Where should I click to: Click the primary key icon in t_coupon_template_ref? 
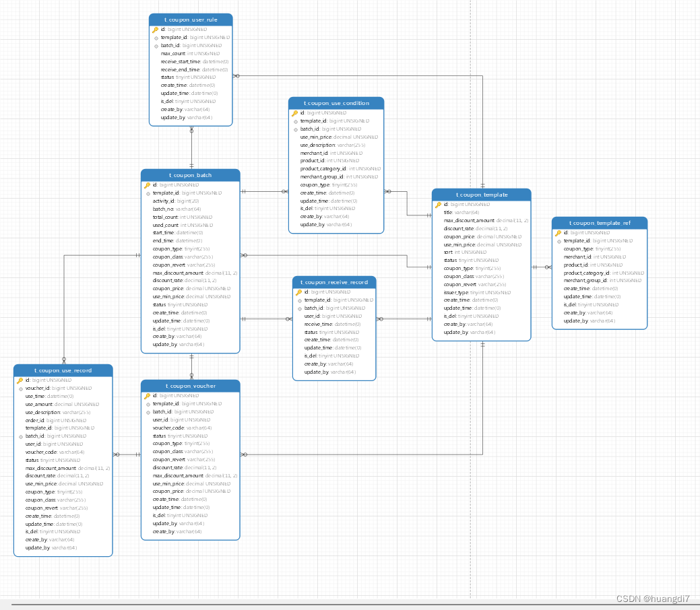point(558,233)
